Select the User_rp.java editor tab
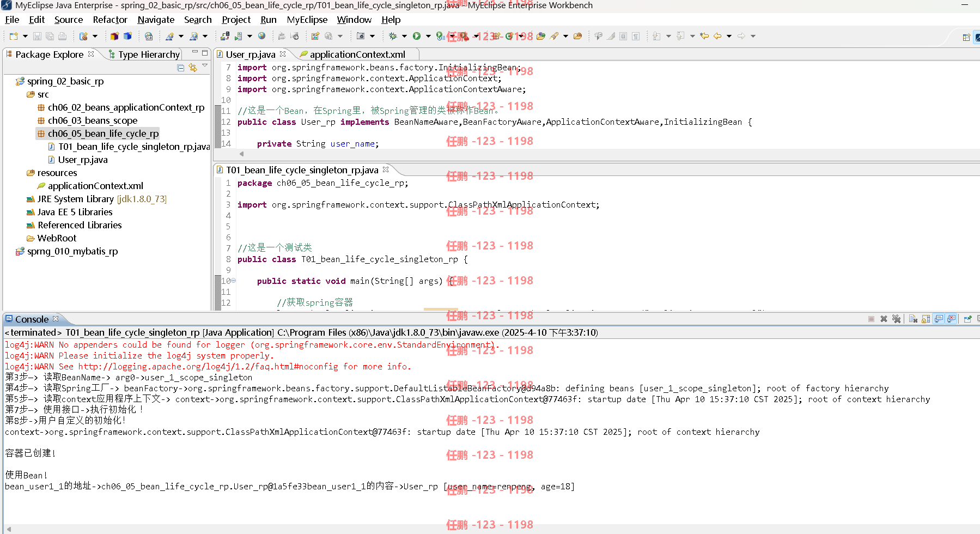Image resolution: width=980 pixels, height=534 pixels. point(251,54)
